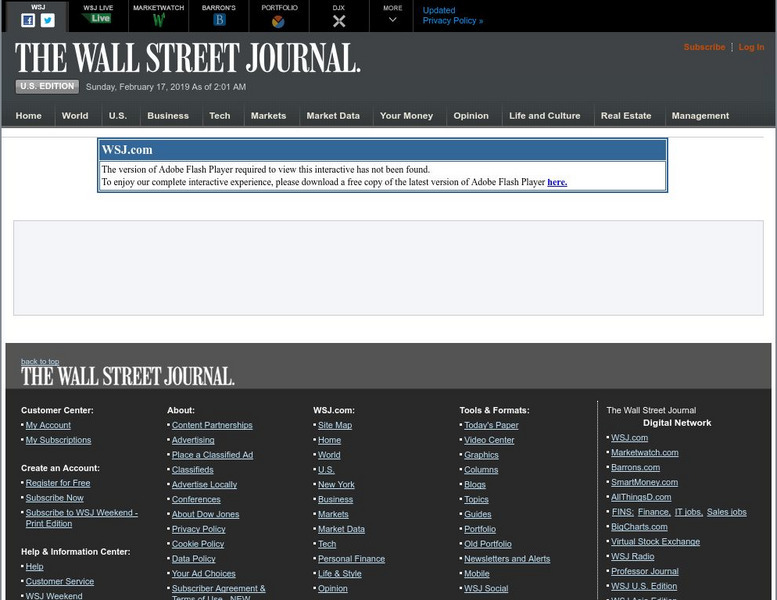The height and width of the screenshot is (600, 777).
Task: Open the Updated Privacy Policy link
Action: pos(452,15)
